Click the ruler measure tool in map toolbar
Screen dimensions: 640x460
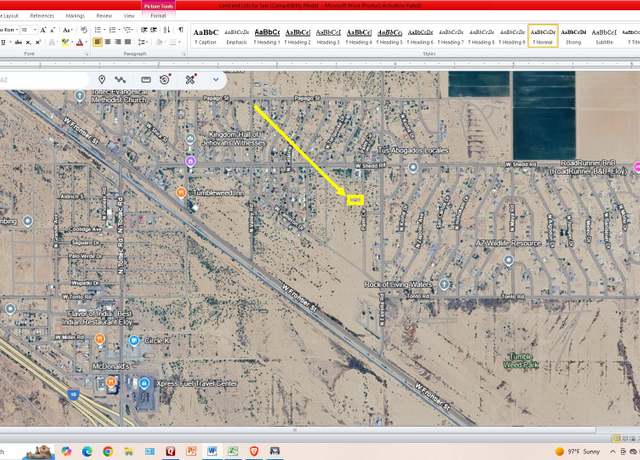pyautogui.click(x=146, y=80)
